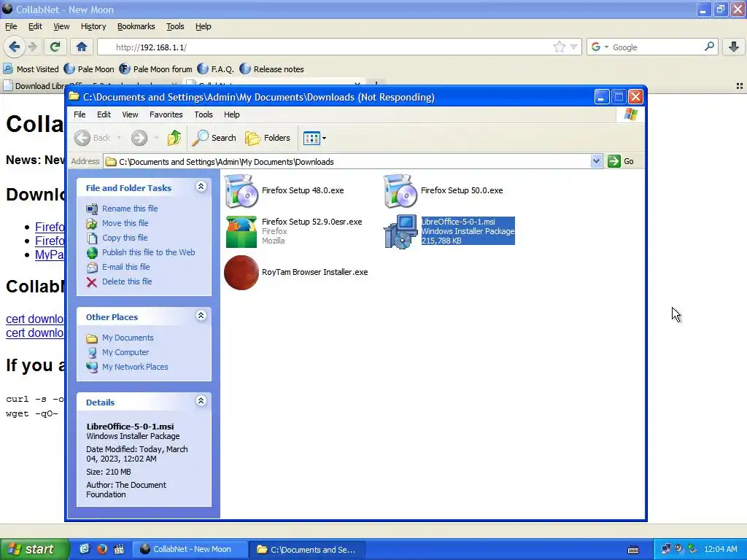The image size is (747, 560).
Task: Open the F.A.Q. bookmark
Action: [215, 69]
